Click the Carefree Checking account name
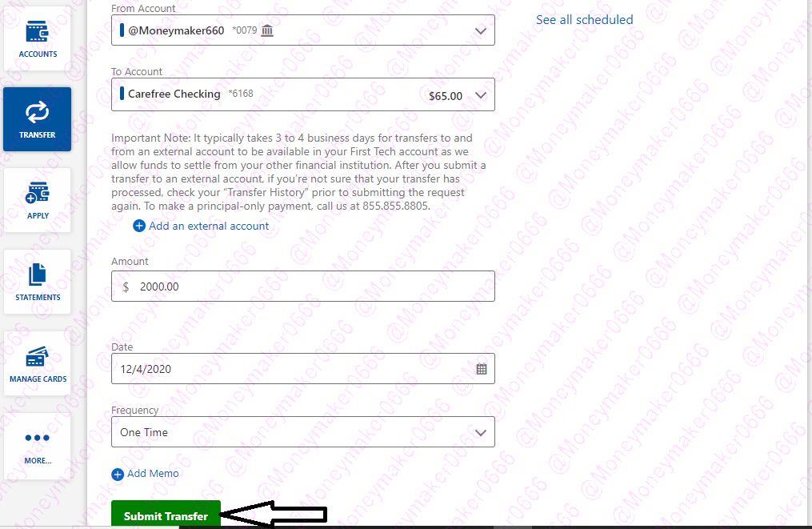The height and width of the screenshot is (529, 812). click(x=174, y=94)
